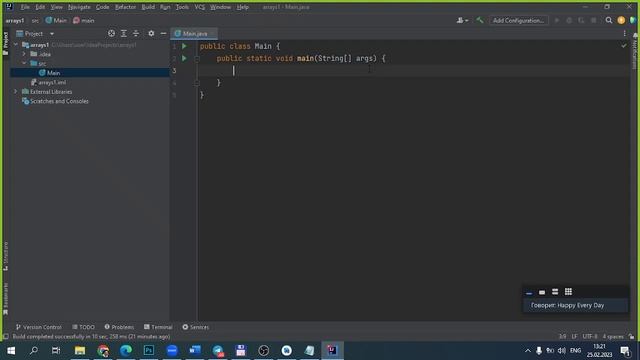Click the single speaker view icon in Zoom overlay

(542, 292)
